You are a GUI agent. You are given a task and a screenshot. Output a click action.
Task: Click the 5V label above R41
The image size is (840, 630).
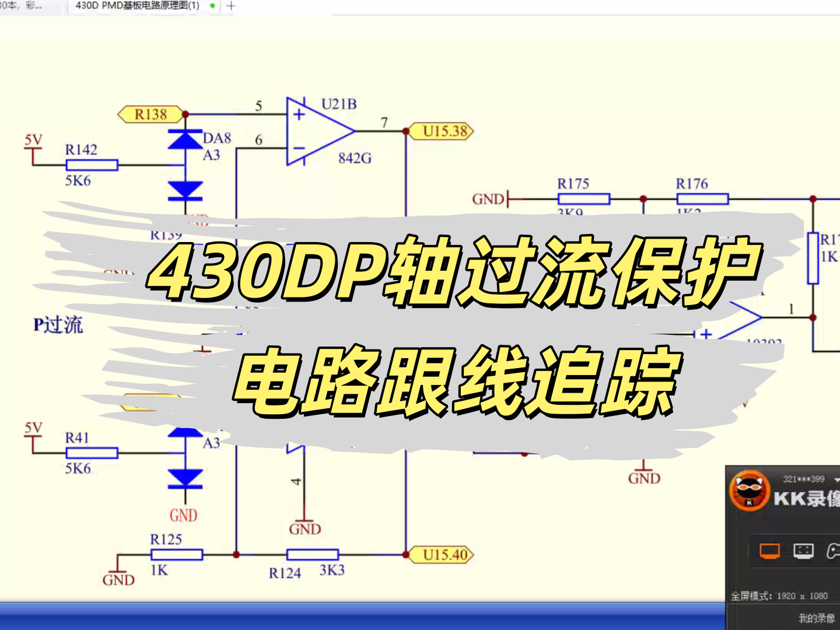pos(33,428)
